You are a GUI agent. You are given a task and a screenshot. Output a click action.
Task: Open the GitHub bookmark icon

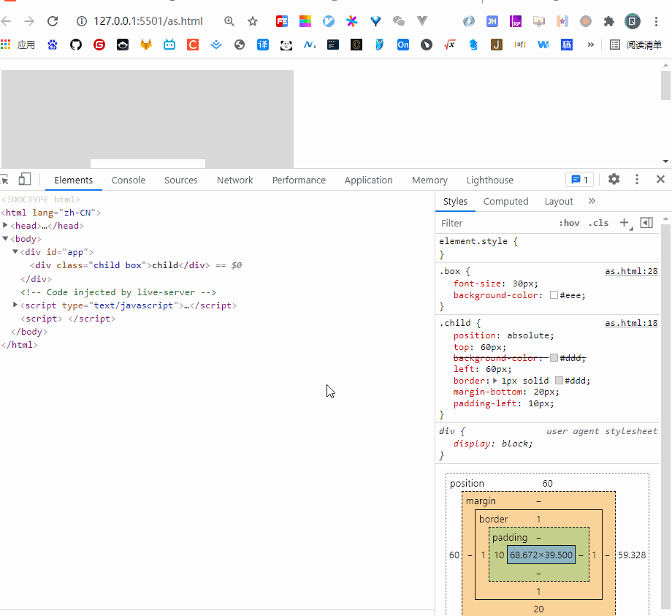point(76,45)
